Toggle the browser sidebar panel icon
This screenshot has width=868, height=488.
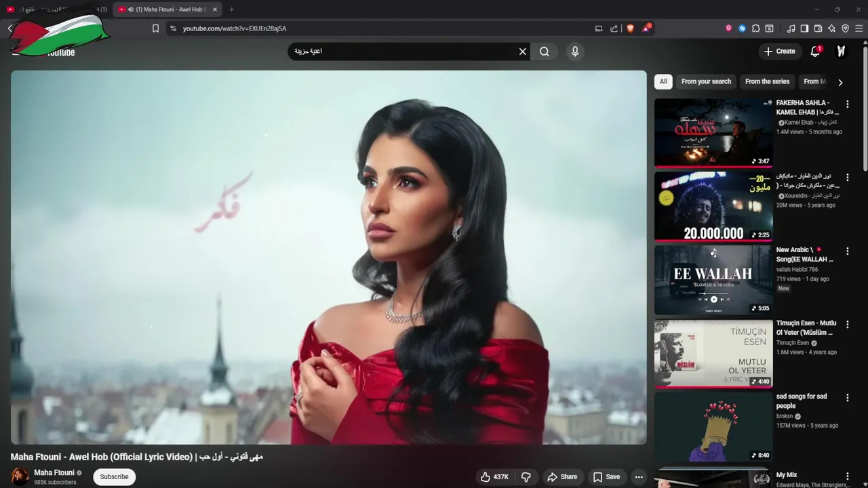[804, 28]
